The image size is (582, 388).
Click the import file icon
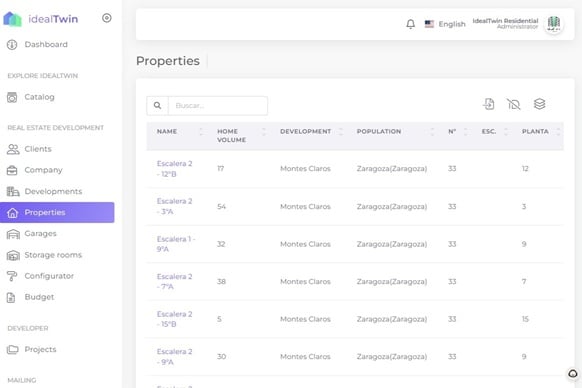pyautogui.click(x=489, y=104)
